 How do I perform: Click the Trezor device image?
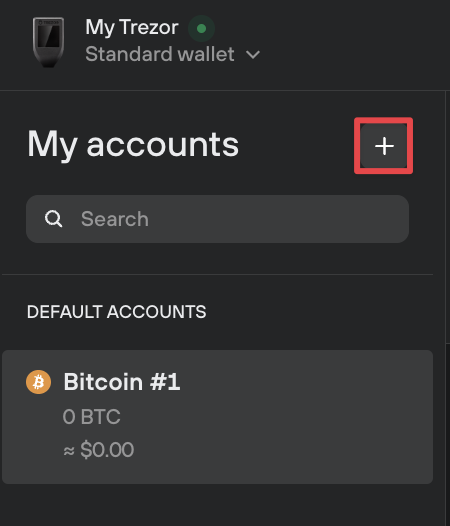tap(48, 42)
